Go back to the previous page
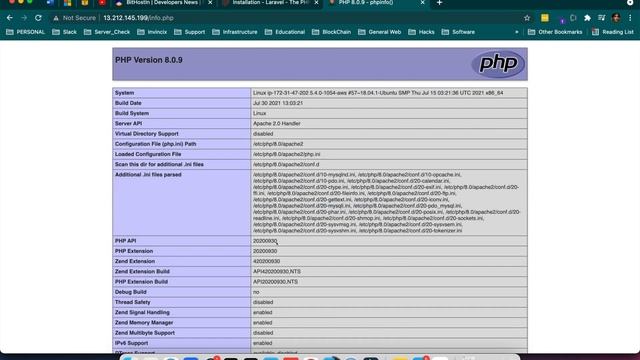Screen dimensions: 640x360 10,18
